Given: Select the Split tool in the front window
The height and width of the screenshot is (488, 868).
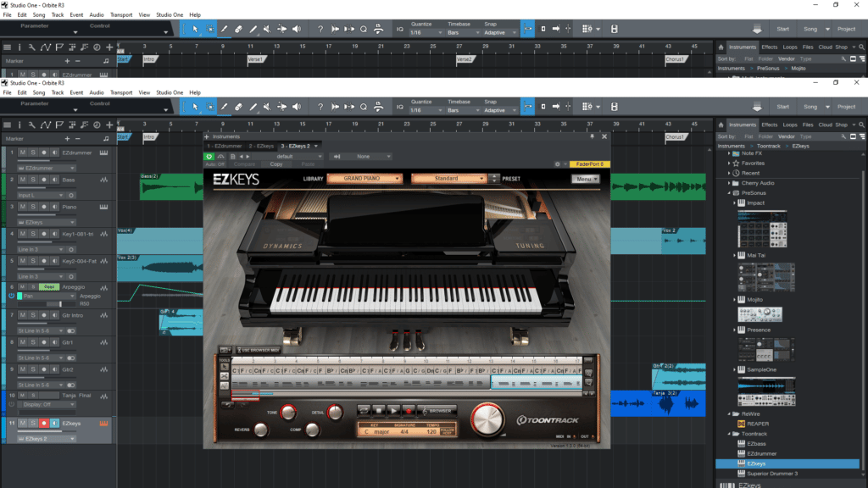Looking at the screenshot, I should click(224, 107).
